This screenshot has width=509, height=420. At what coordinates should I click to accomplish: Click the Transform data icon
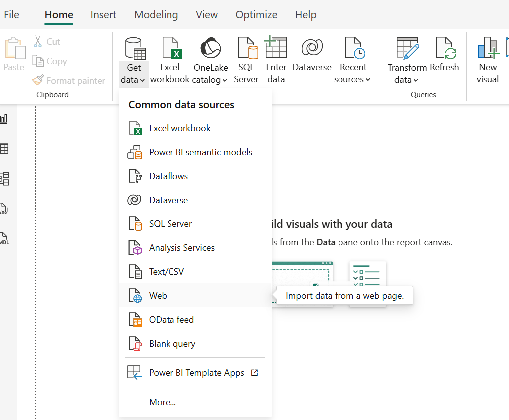pos(408,48)
